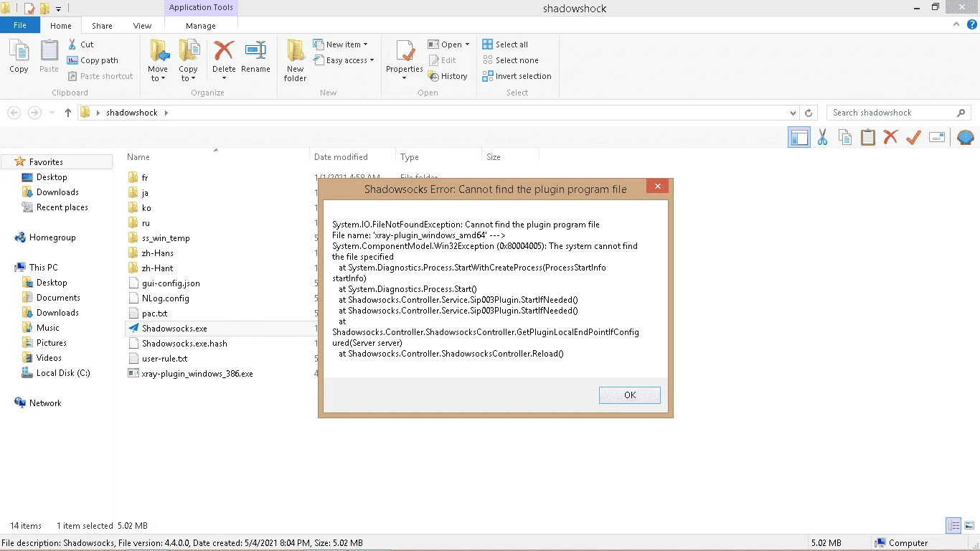Switch to the View ribbon tab

[143, 26]
